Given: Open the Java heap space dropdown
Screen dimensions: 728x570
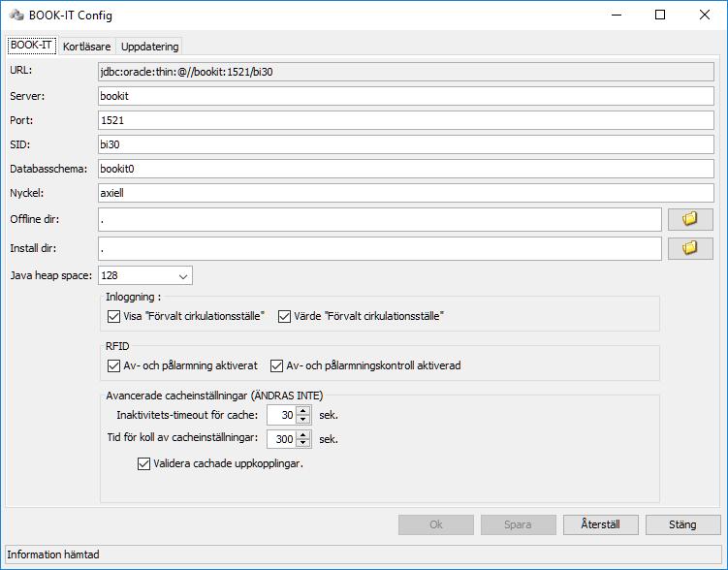Looking at the screenshot, I should tap(183, 276).
